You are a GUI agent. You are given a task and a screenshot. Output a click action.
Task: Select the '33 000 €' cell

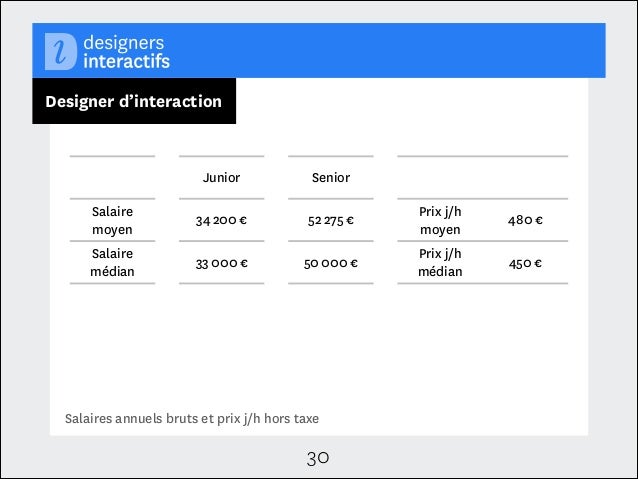(221, 263)
